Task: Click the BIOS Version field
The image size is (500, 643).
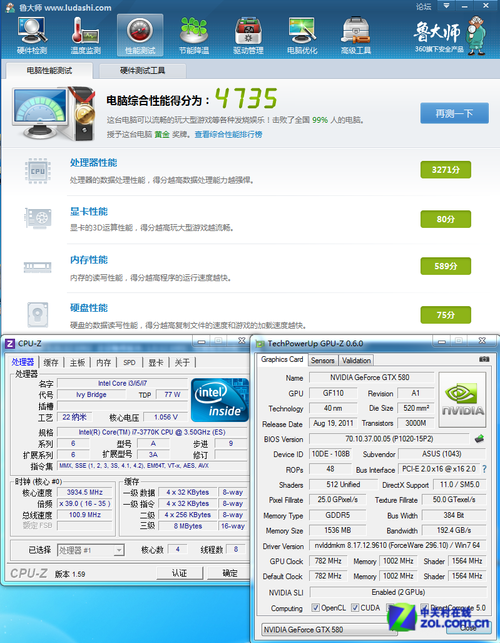Action: 389,439
